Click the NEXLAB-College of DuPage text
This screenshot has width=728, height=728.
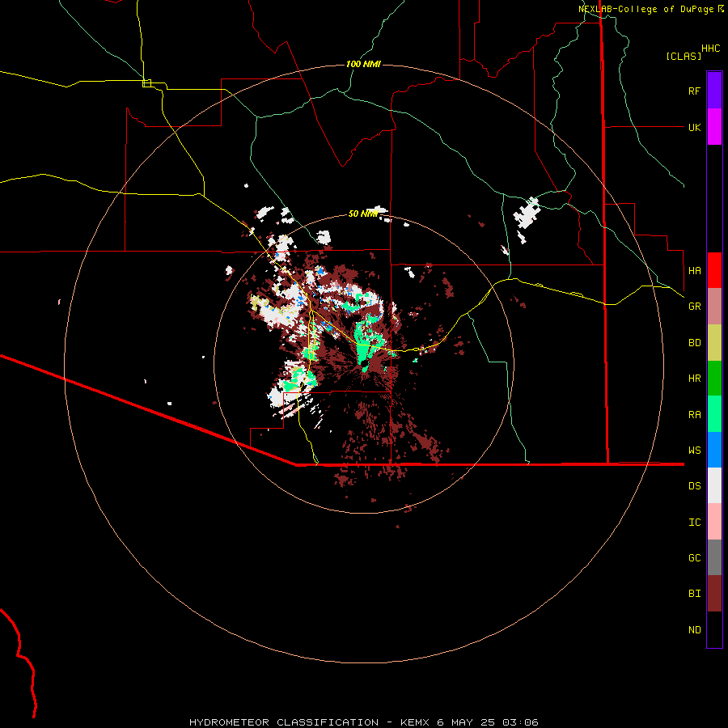click(x=645, y=9)
